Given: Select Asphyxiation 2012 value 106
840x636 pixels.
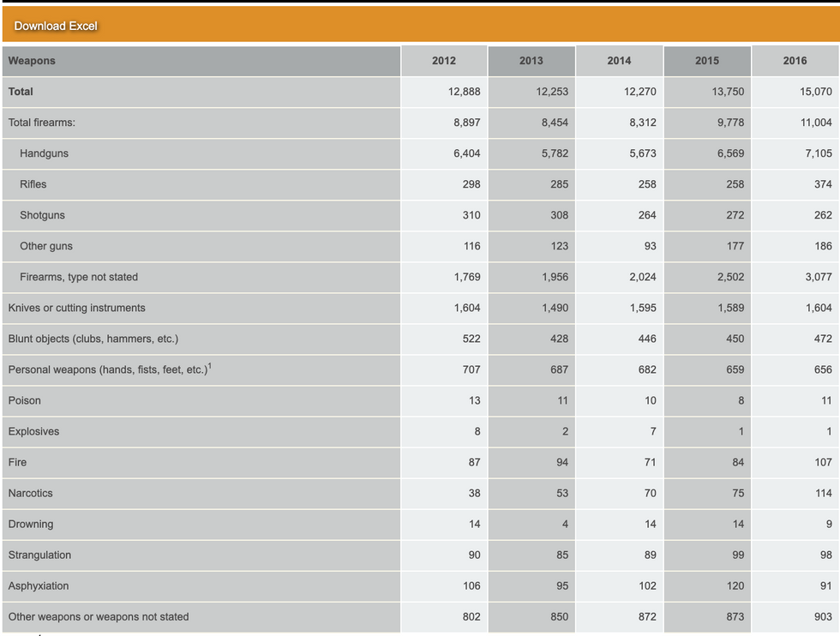Looking at the screenshot, I should (x=471, y=586).
